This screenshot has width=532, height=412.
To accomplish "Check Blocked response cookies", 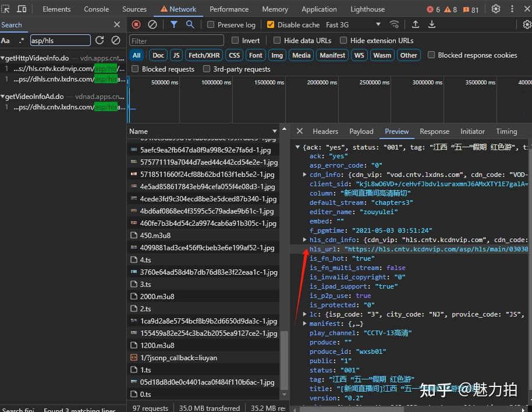I will (431, 55).
